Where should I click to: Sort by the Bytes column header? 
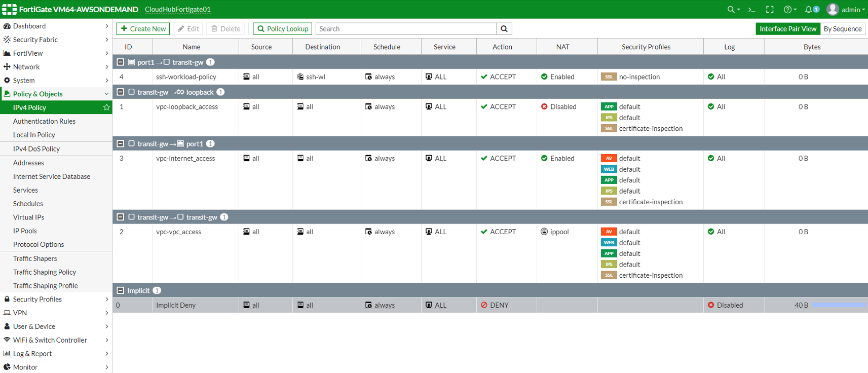coord(812,47)
